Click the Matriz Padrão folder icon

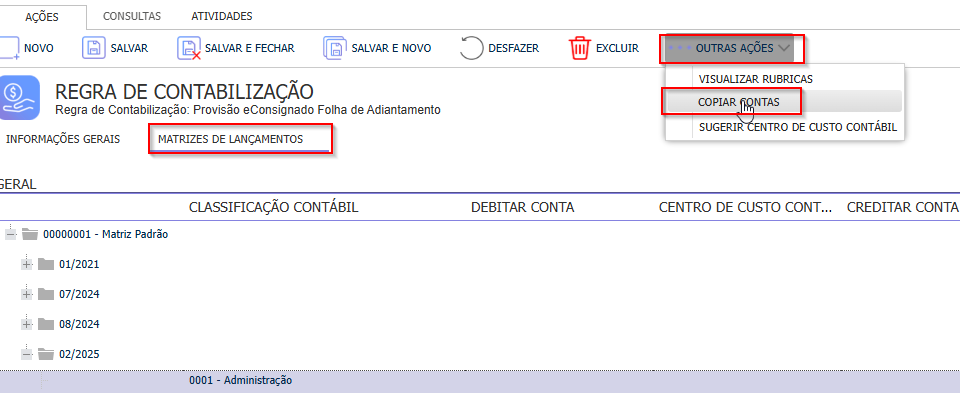pos(29,234)
